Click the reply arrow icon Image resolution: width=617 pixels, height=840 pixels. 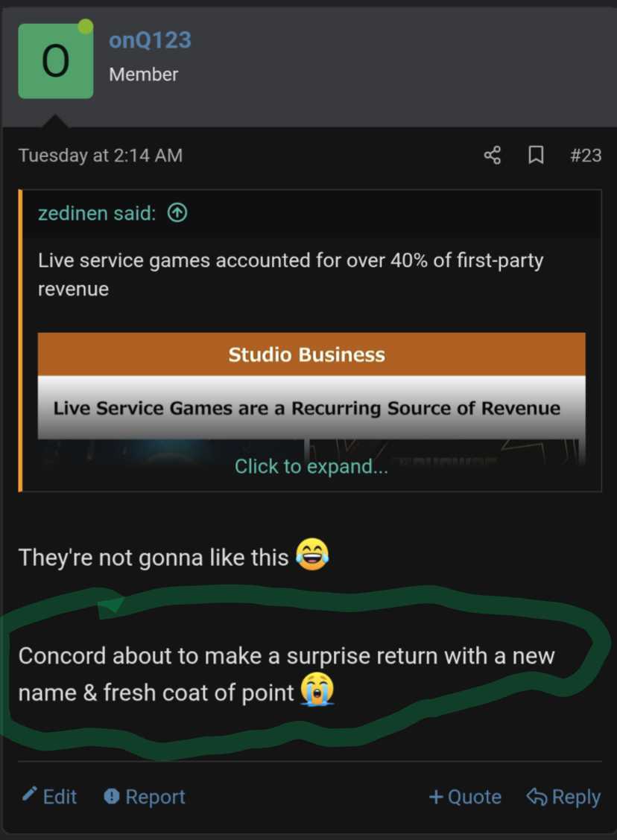pos(537,797)
